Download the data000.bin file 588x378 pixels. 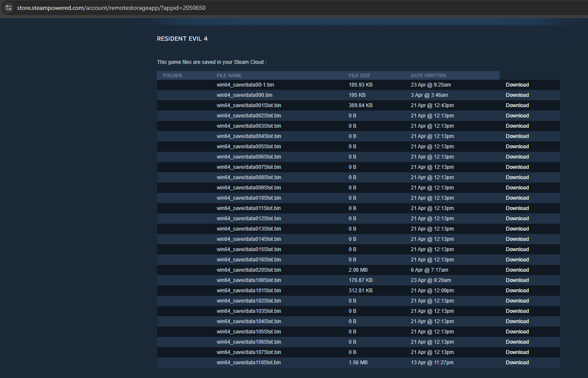(x=517, y=95)
